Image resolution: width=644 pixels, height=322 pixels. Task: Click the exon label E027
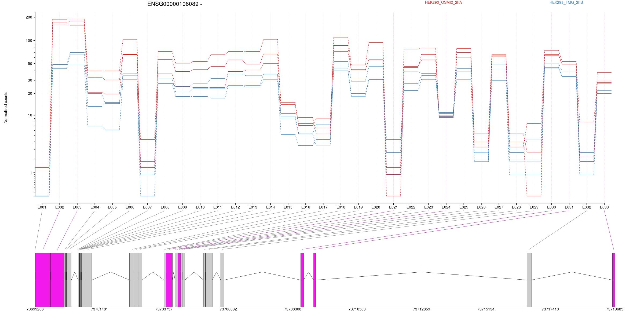(499, 207)
